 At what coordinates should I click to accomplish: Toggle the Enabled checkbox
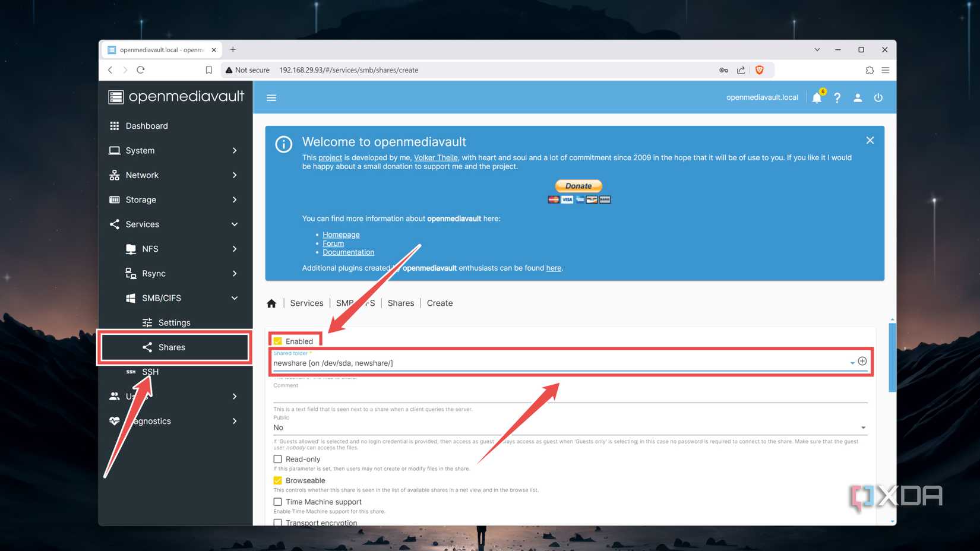277,341
